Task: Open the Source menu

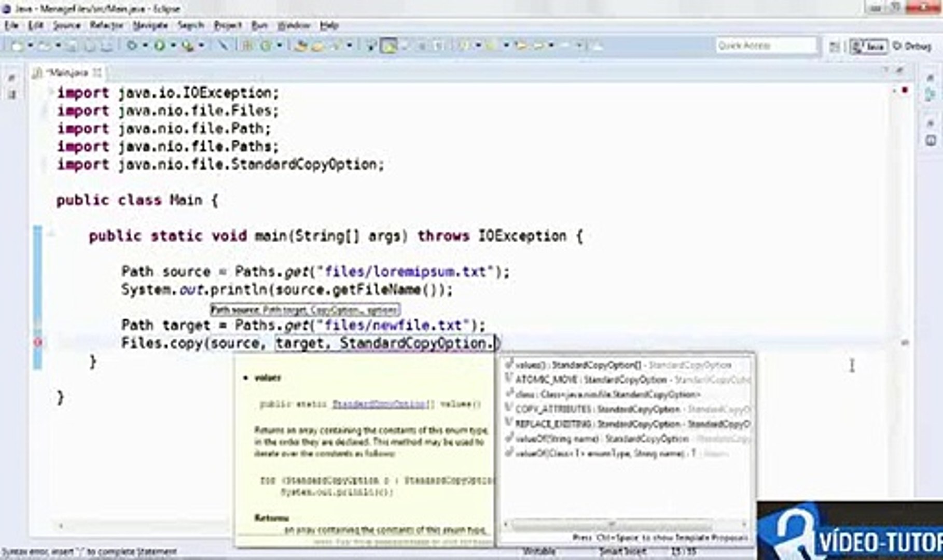Action: (x=66, y=24)
